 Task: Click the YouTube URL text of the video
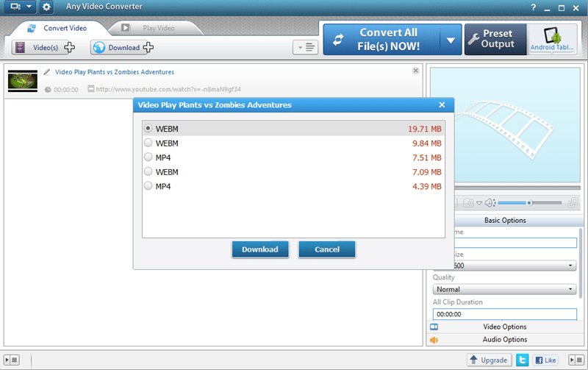[168, 89]
